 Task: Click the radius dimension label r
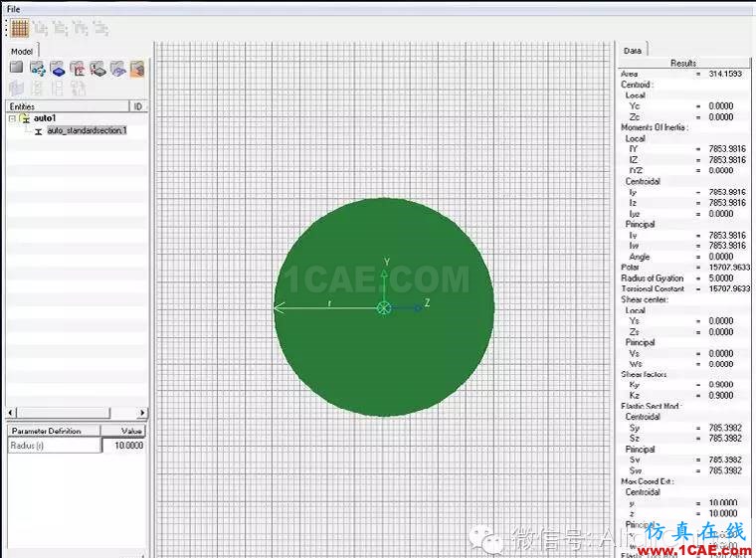point(329,303)
